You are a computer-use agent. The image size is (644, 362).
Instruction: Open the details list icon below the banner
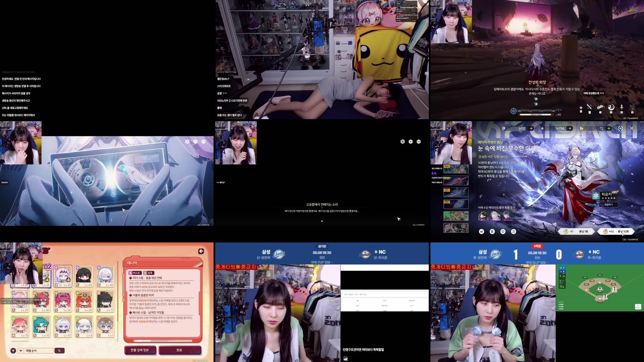click(x=492, y=231)
